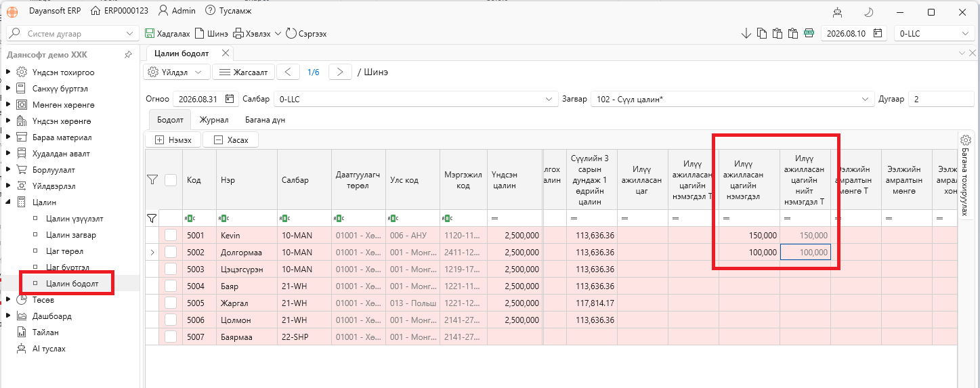
Task: Export to Excel with the XLSX icon
Action: [809, 33]
